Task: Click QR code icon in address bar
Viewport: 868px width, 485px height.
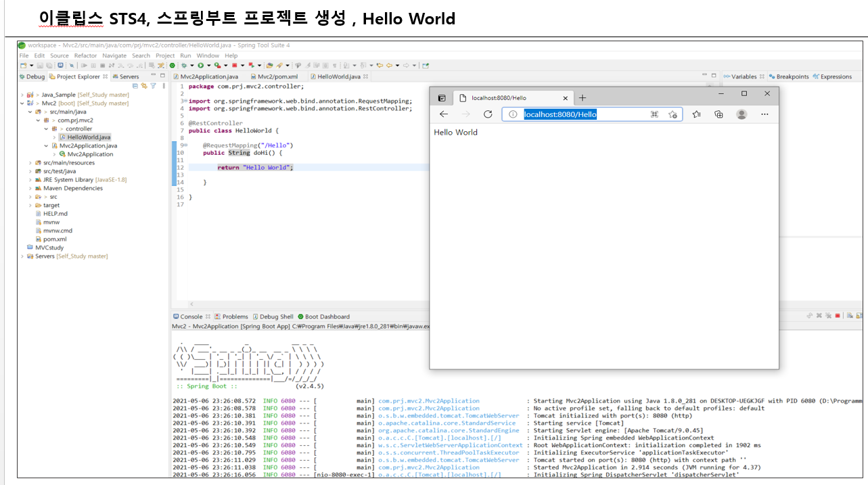Action: (x=654, y=114)
